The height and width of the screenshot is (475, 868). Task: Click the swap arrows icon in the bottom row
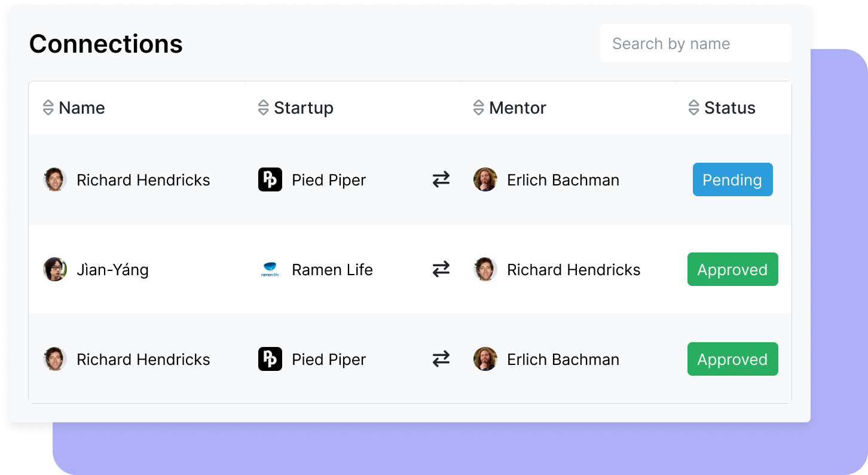tap(441, 359)
